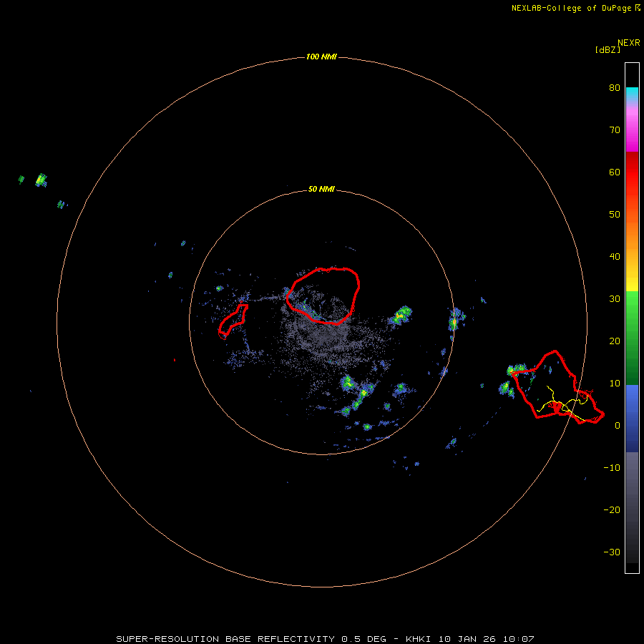Click the 0 value on dBZ scale
The image size is (644, 644).
pyautogui.click(x=618, y=426)
